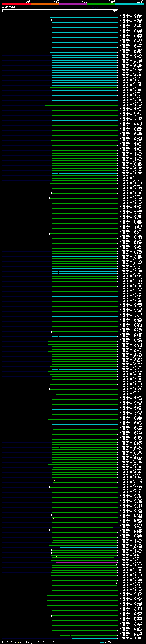Select the UniRef100_Q91BJ5 label

click(x=131, y=578)
